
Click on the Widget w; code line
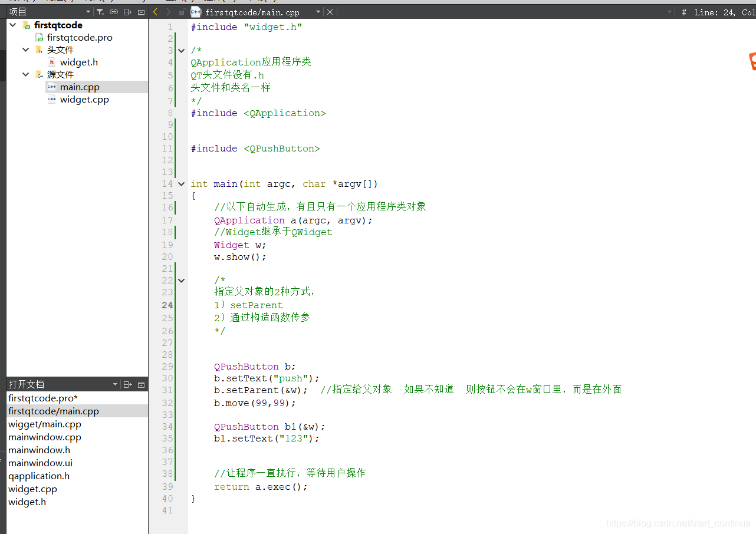pyautogui.click(x=241, y=245)
